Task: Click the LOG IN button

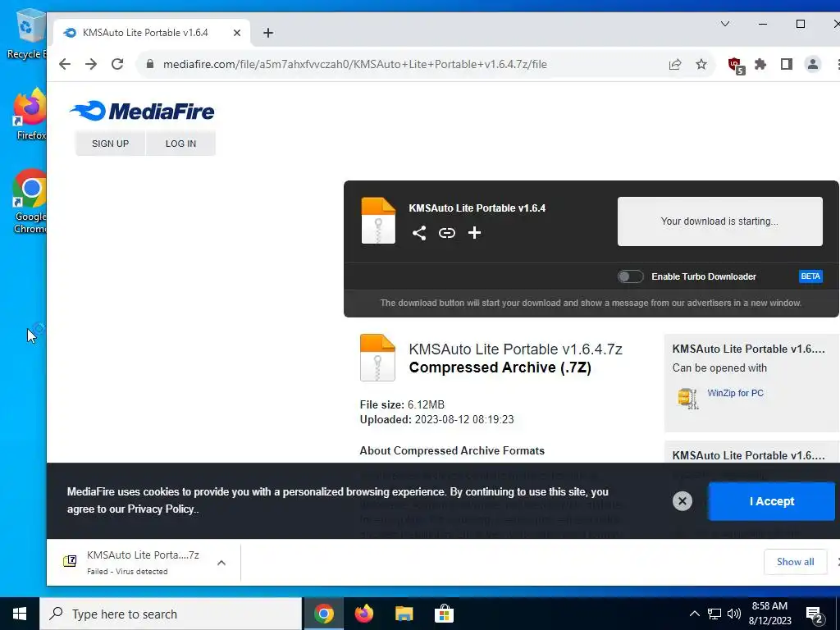Action: point(180,144)
